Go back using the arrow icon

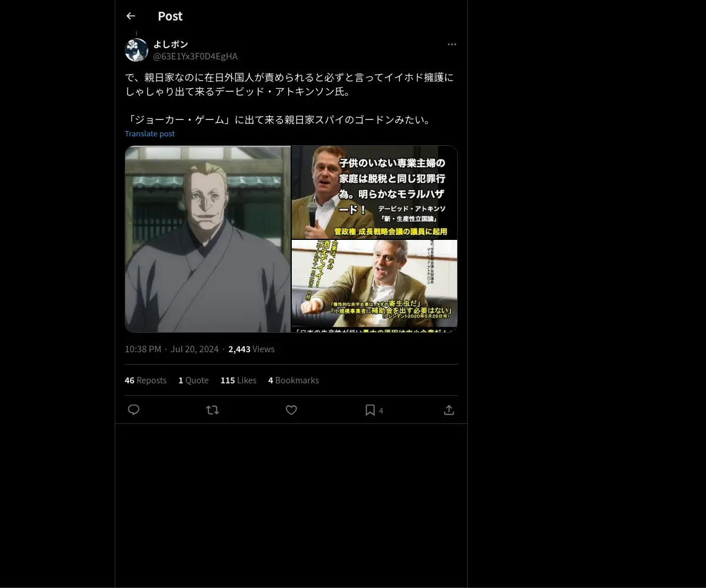[131, 16]
